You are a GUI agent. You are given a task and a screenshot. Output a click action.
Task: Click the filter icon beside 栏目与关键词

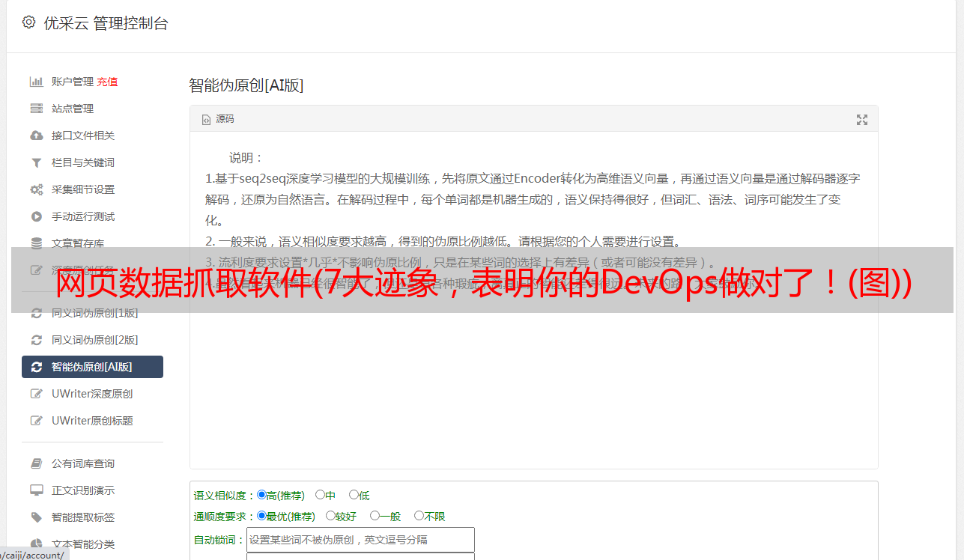tap(36, 162)
